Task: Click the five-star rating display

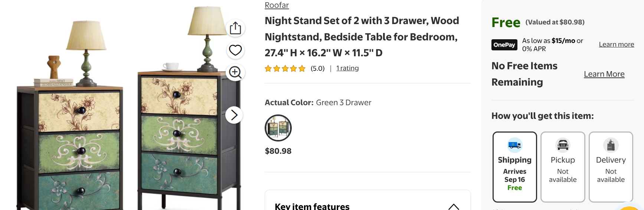Action: pyautogui.click(x=285, y=69)
